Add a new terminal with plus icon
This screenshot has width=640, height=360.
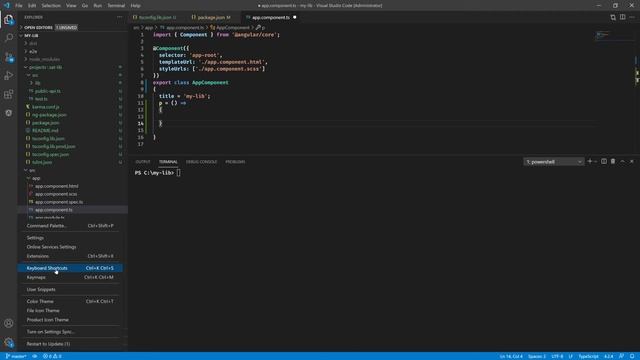[589, 162]
